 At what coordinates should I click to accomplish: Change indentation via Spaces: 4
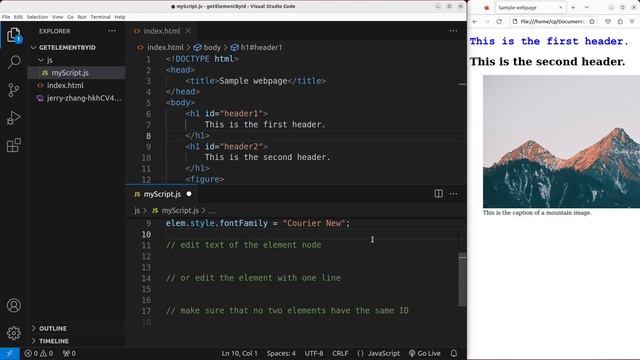pos(281,353)
